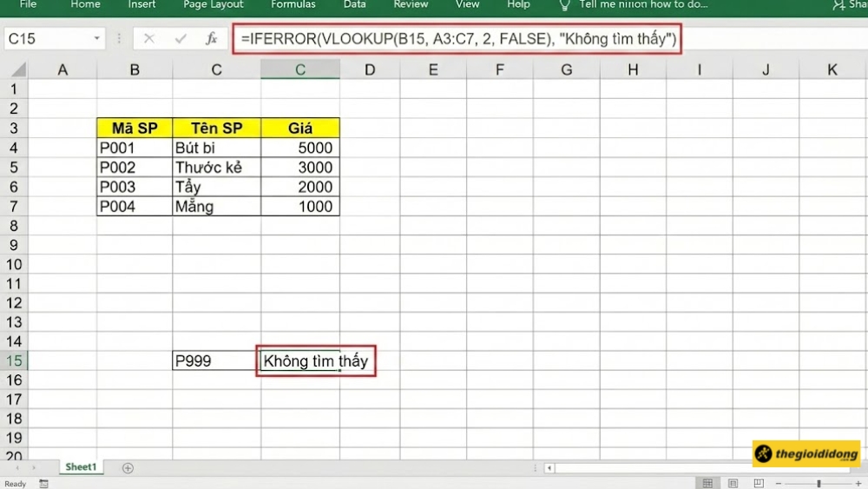Click the Tell me lightbulb icon
This screenshot has width=868, height=489.
[x=564, y=5]
